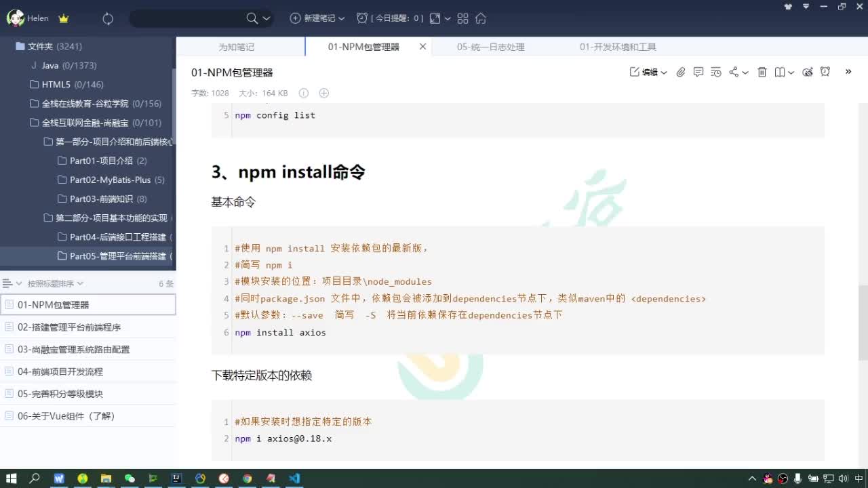Image resolution: width=868 pixels, height=488 pixels.
Task: Expand reading mode dropdown arrow
Action: point(791,73)
